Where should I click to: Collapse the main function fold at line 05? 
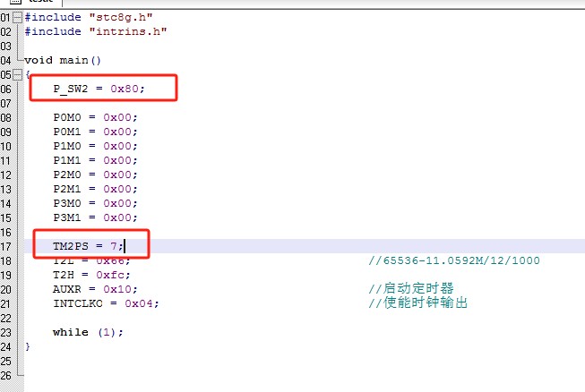tap(17, 74)
